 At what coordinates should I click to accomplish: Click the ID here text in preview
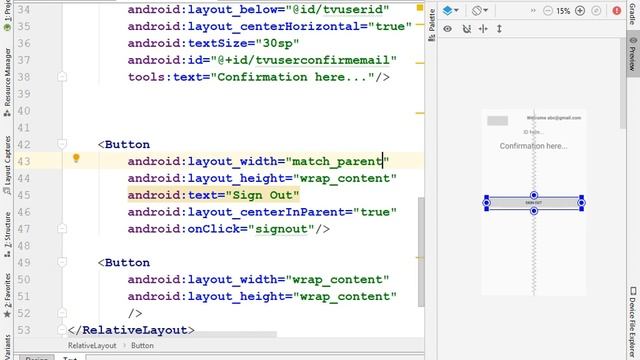pyautogui.click(x=533, y=132)
